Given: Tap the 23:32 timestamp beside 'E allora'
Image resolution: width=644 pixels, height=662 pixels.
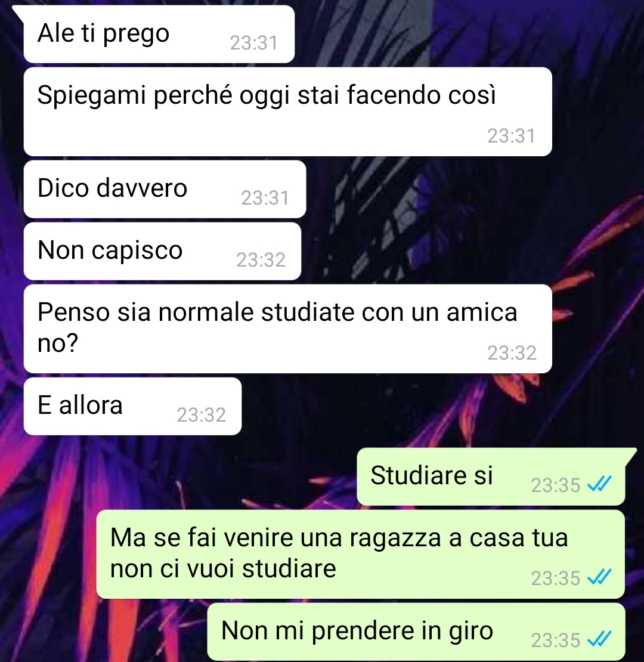Looking at the screenshot, I should click(x=202, y=414).
